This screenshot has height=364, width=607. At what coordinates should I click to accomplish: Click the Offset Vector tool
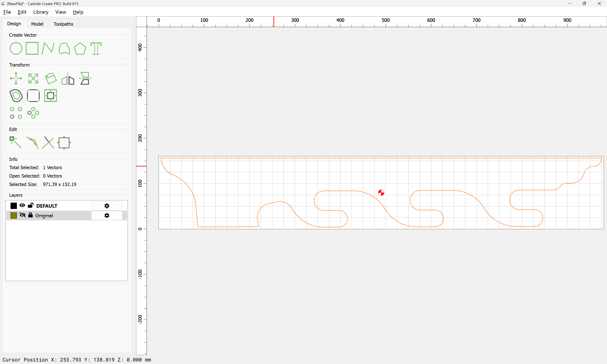pos(16,96)
